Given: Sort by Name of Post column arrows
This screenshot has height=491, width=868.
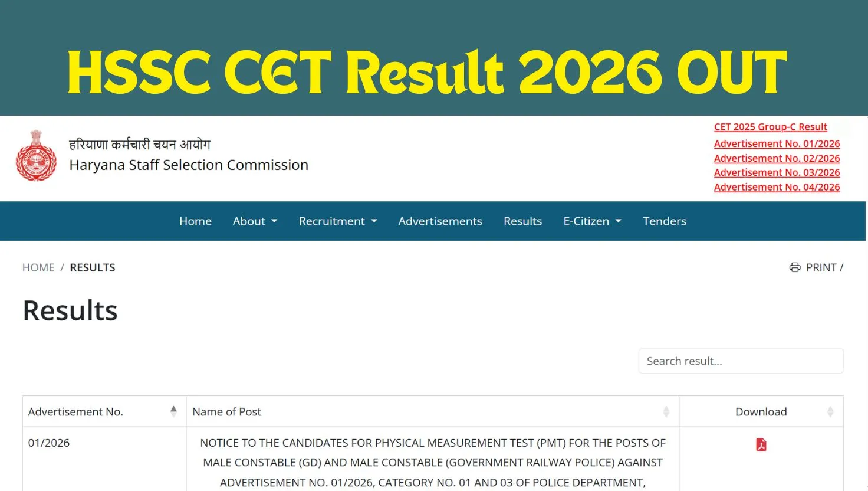Looking at the screenshot, I should [x=666, y=412].
